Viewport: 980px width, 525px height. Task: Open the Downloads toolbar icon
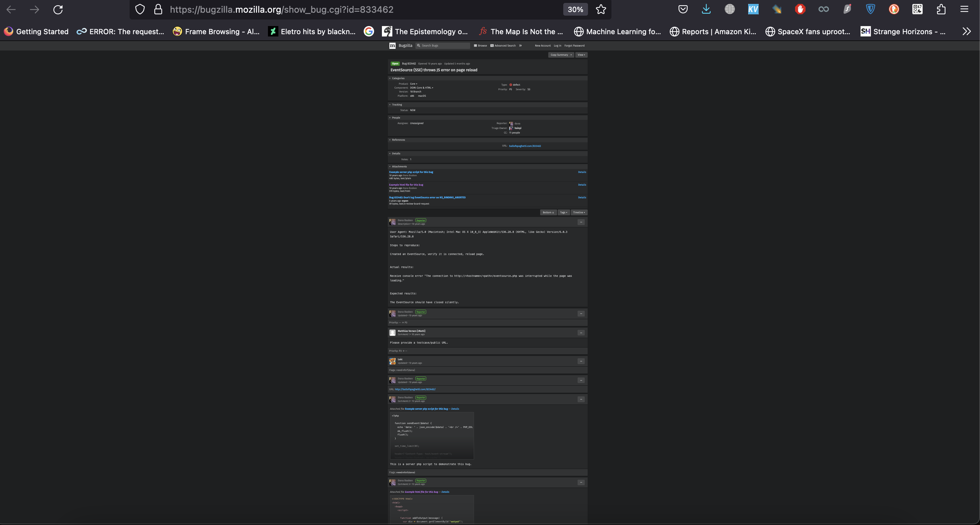point(706,9)
